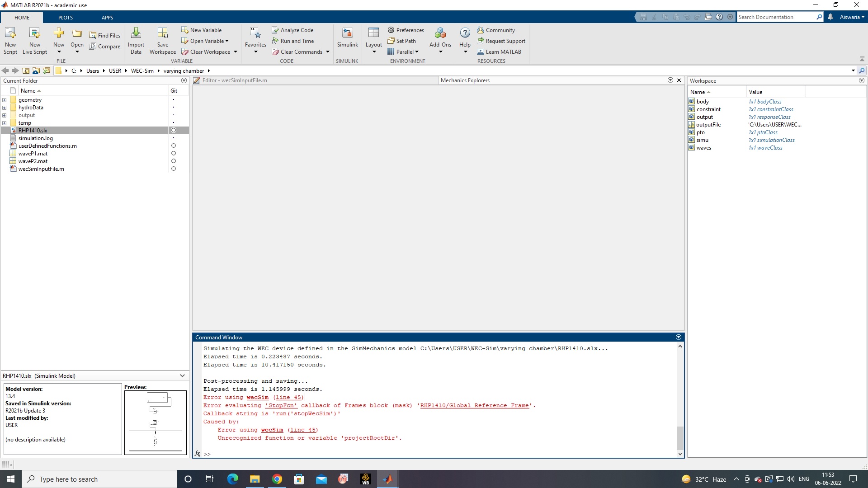This screenshot has width=868, height=488.
Task: Select Find Files tool
Action: pos(105,35)
